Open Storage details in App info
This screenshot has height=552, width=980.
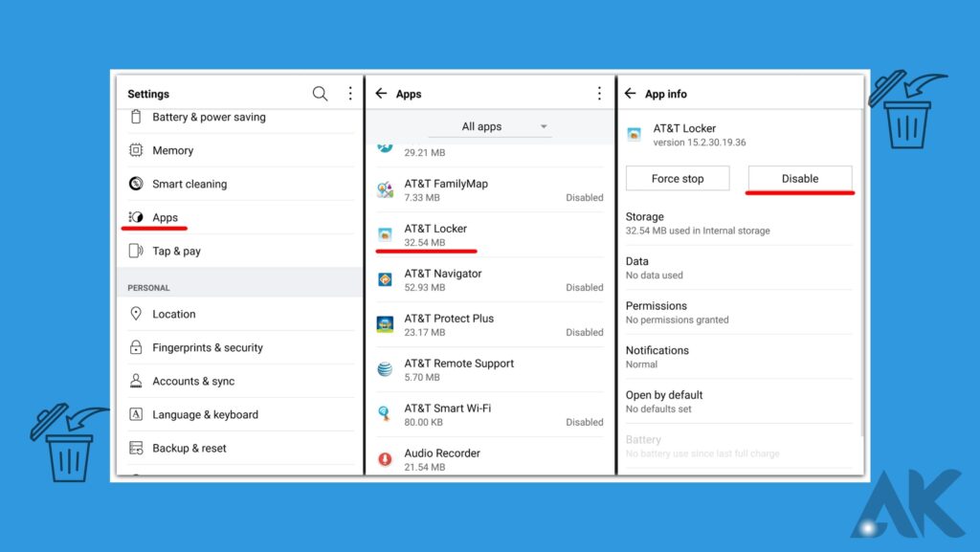tap(739, 224)
